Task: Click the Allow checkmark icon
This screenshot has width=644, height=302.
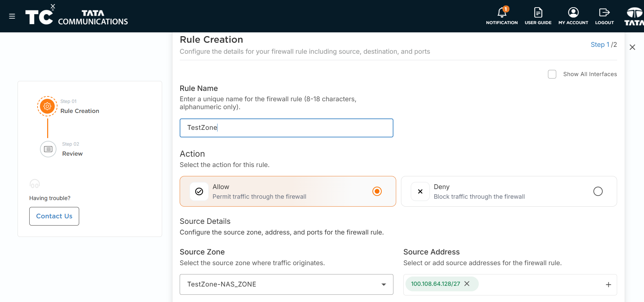Action: click(199, 191)
